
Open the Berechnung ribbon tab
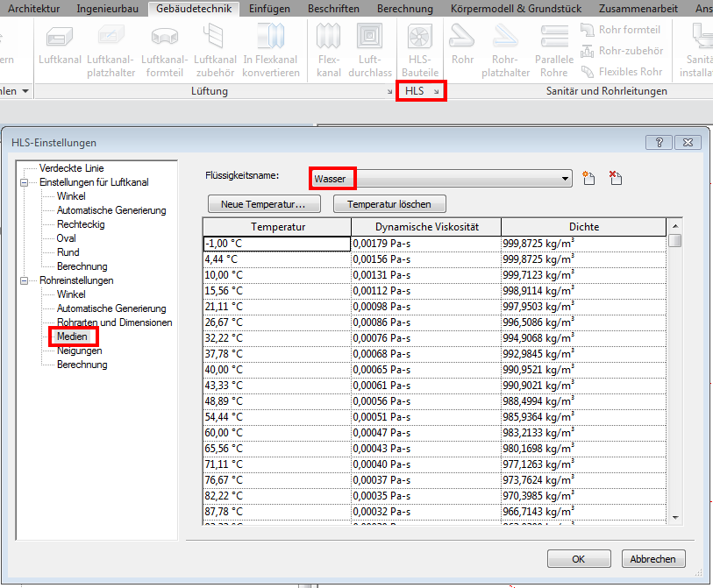pos(404,9)
